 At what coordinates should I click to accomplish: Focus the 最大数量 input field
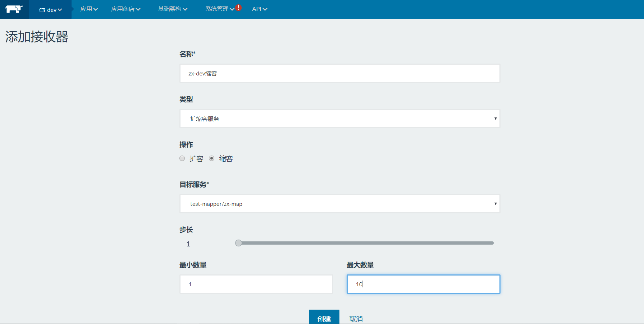point(423,284)
